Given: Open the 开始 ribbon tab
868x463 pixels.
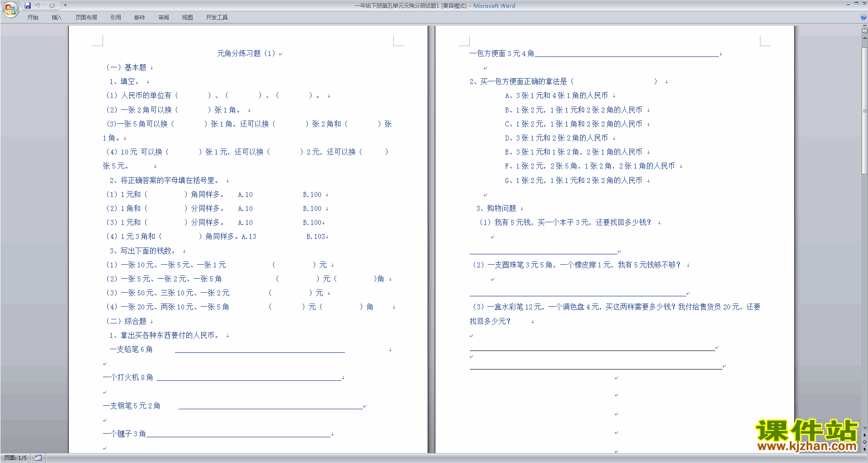Looking at the screenshot, I should (x=33, y=18).
